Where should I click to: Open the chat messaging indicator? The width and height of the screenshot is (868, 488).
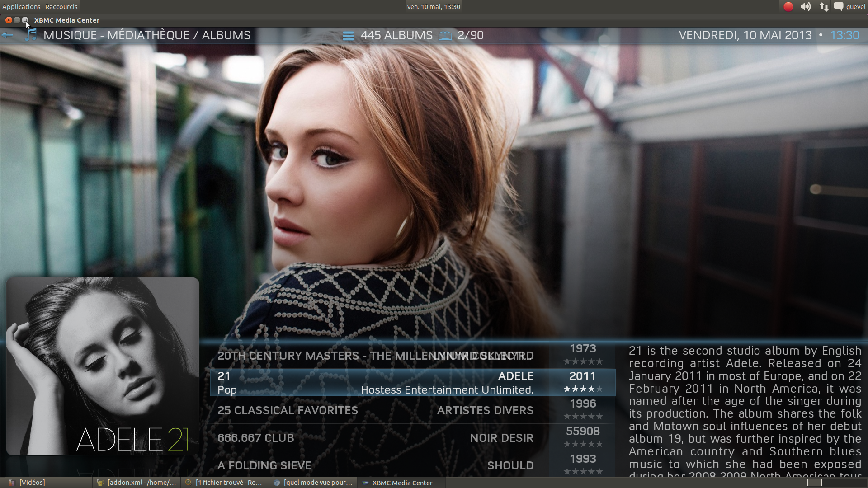point(839,6)
